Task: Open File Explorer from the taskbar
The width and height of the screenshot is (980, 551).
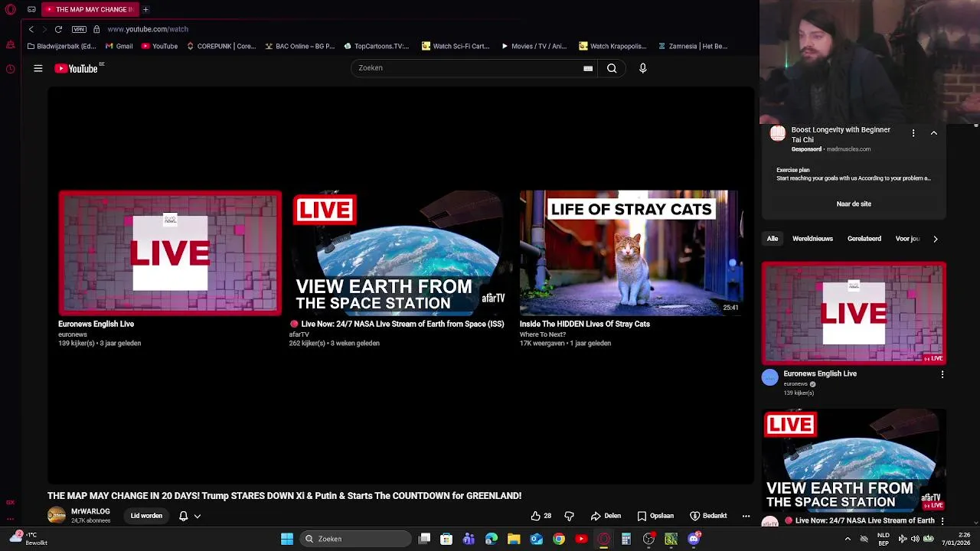Action: coord(514,539)
